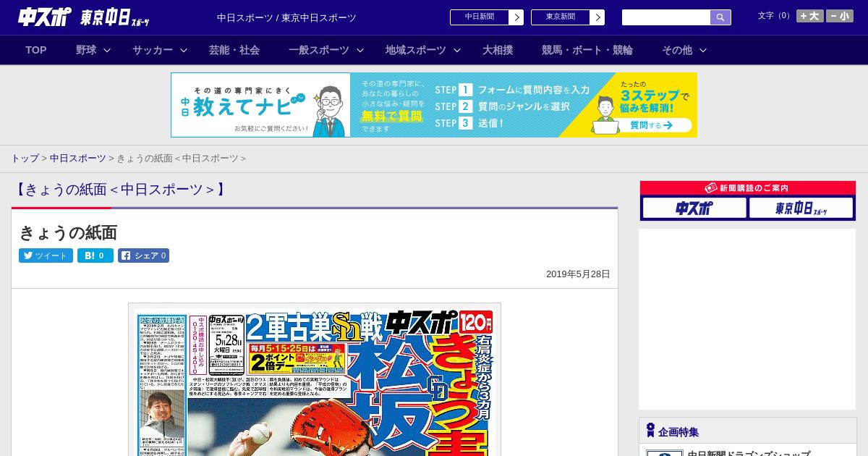Screen dimensions: 868x456
Task: Open the 中日新聞 header link
Action: [x=480, y=17]
